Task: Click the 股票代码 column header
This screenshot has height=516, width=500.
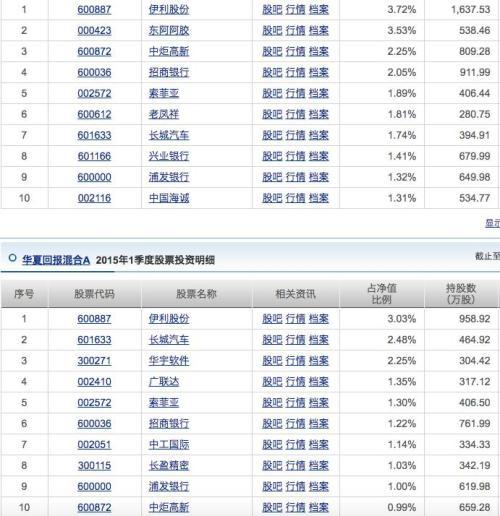Action: (94, 294)
